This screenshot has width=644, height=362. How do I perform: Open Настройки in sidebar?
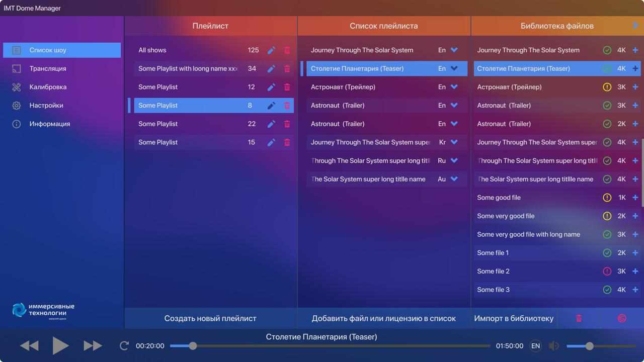coord(62,106)
